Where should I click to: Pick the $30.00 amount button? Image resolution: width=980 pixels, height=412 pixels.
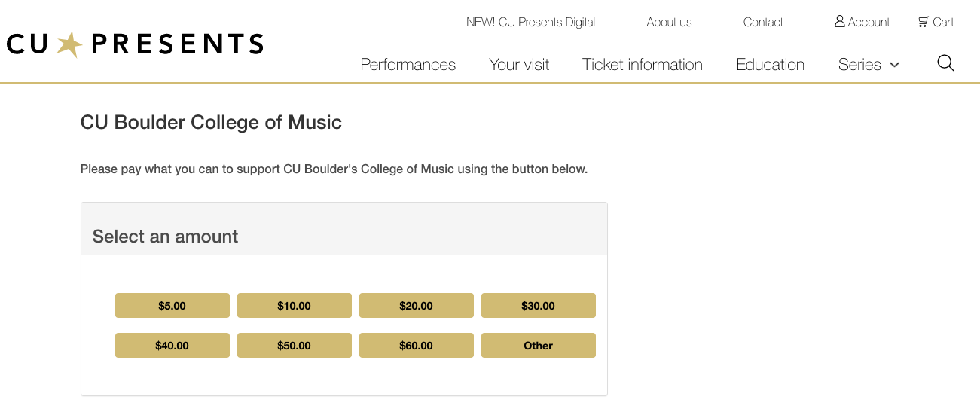(x=539, y=306)
